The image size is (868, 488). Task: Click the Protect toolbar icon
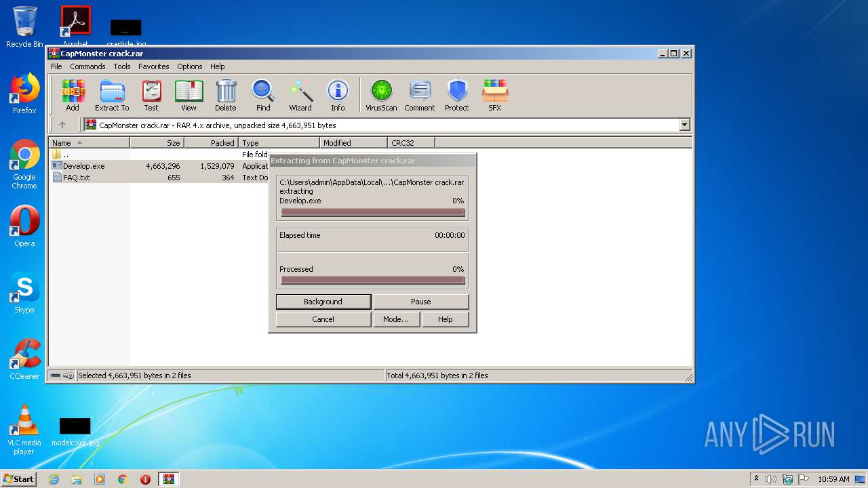pyautogui.click(x=457, y=95)
